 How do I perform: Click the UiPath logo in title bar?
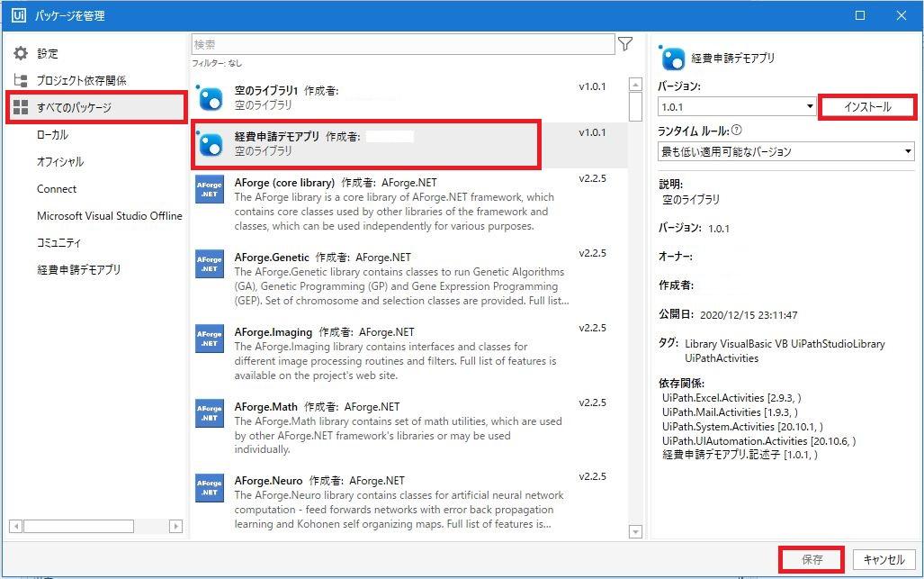pos(19,15)
